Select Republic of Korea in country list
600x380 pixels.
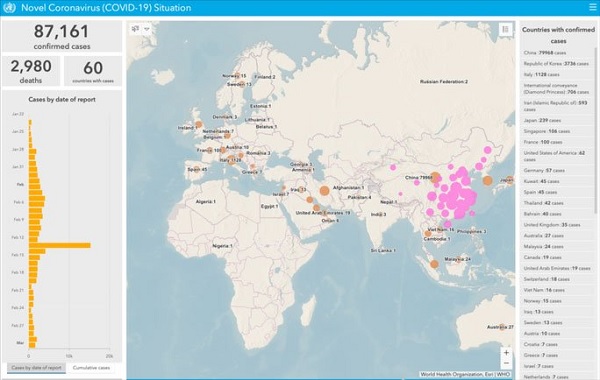click(x=557, y=64)
